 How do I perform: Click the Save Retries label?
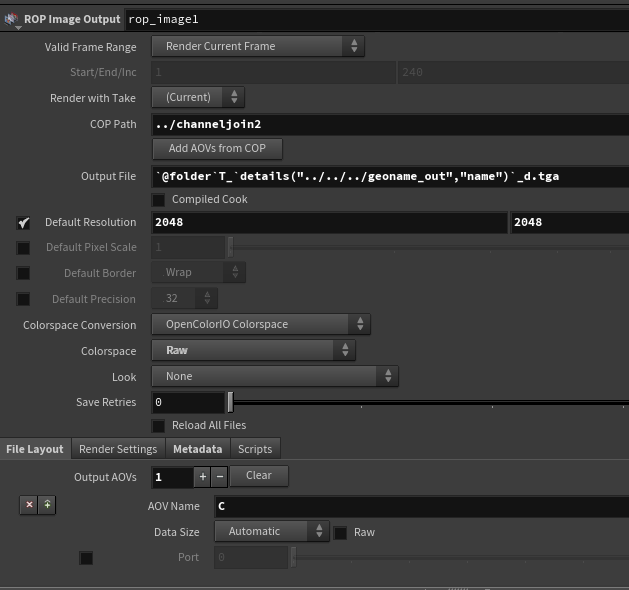tap(106, 402)
